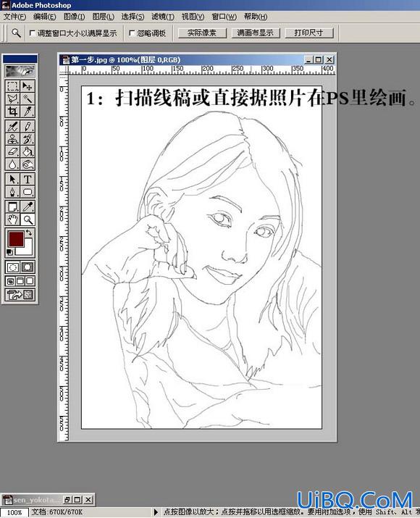Swap foreground and background colors

(29, 233)
